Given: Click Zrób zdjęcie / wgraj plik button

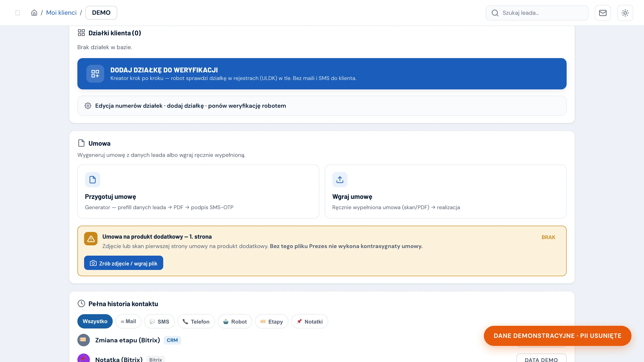Looking at the screenshot, I should 123,263.
